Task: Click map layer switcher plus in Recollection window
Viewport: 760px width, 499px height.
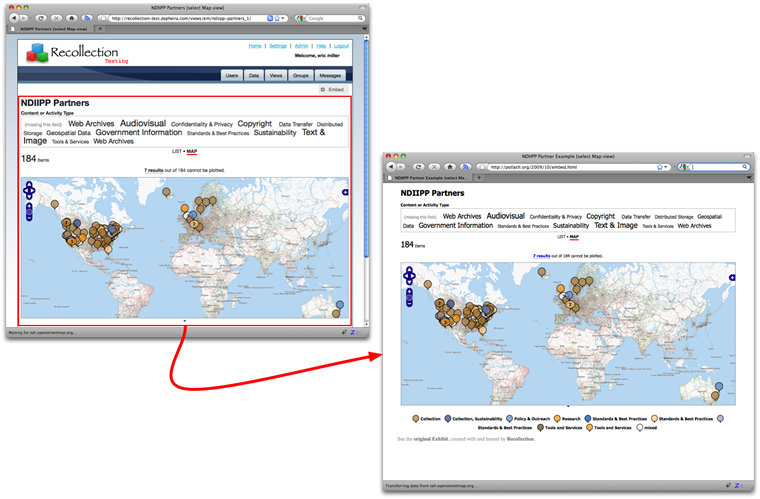Action: pyautogui.click(x=345, y=192)
